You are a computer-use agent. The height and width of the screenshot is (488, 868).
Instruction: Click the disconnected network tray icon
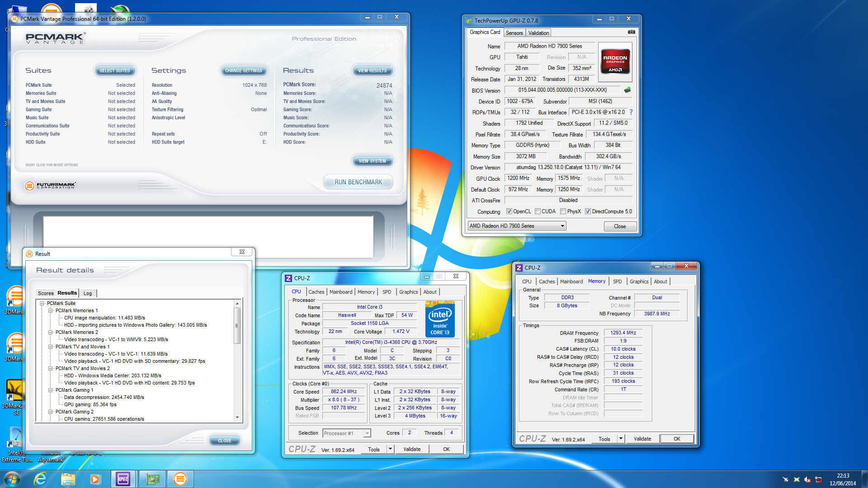pyautogui.click(x=818, y=479)
